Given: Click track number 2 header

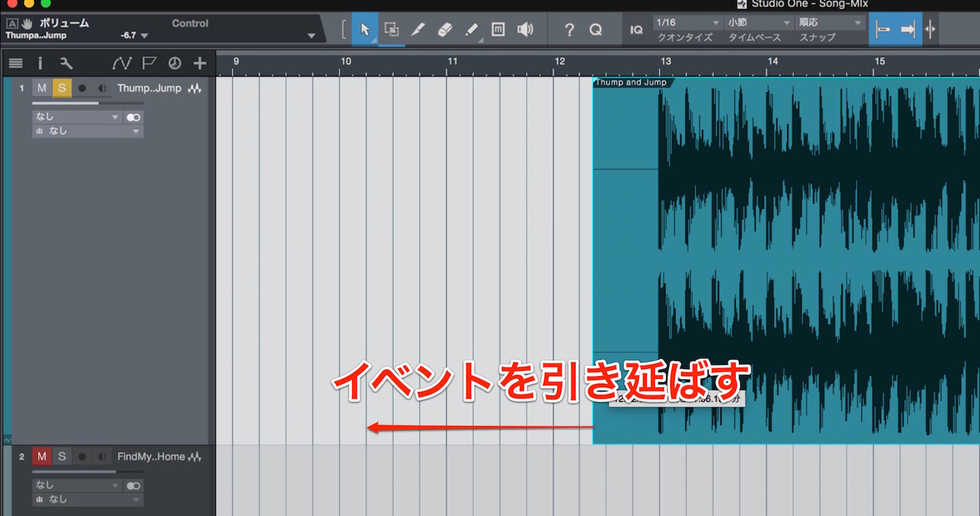Looking at the screenshot, I should tap(22, 456).
